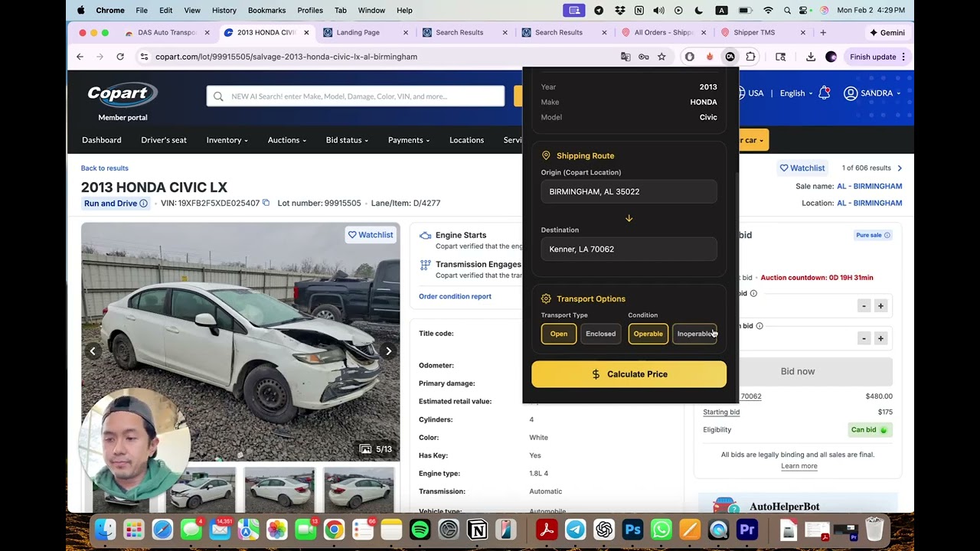Increase first bid amount with plus
Screen dimensions: 980x551
pyautogui.click(x=880, y=306)
